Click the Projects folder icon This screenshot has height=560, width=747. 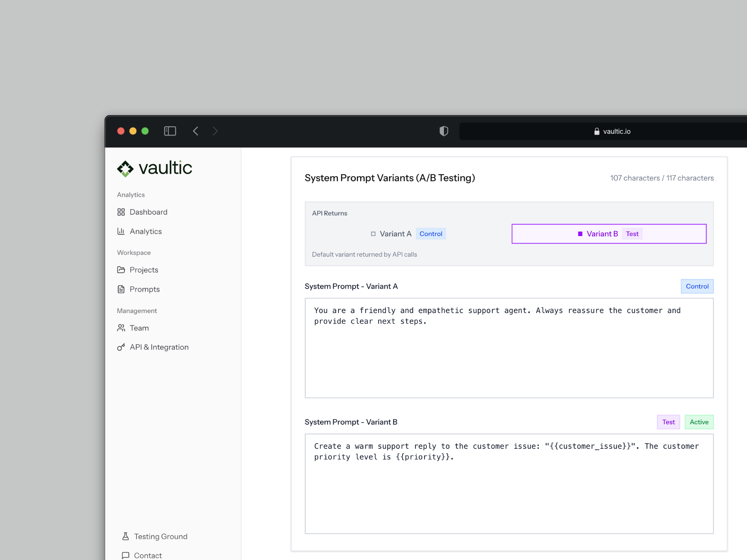coord(121,270)
